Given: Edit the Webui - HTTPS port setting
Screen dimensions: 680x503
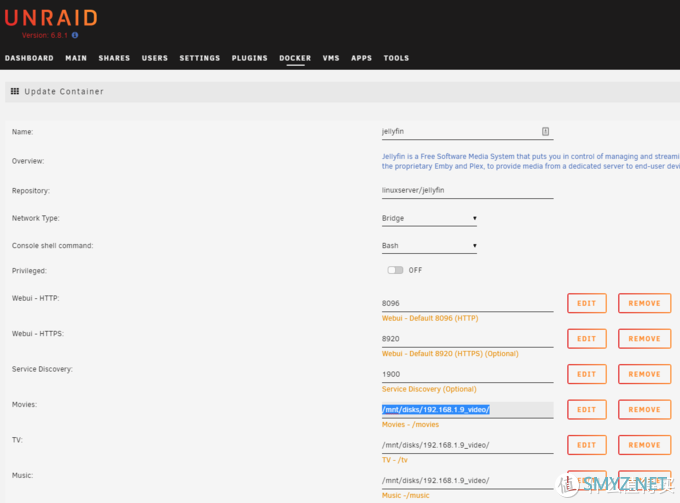Looking at the screenshot, I should pos(587,339).
